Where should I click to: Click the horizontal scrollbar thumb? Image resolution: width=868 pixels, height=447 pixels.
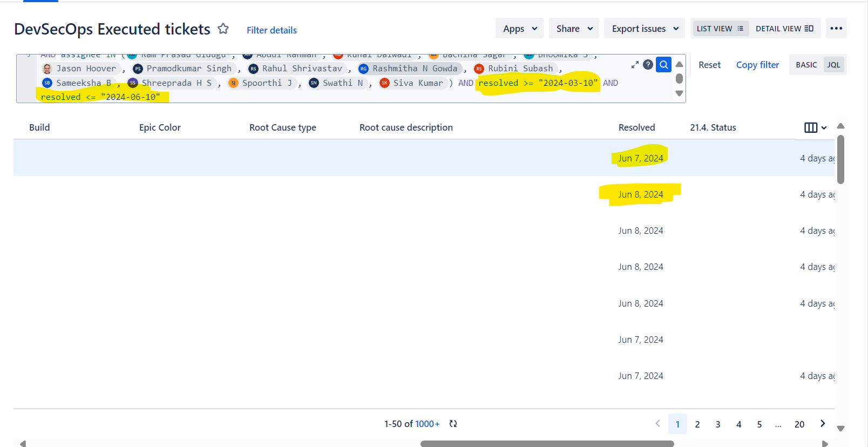(x=547, y=444)
